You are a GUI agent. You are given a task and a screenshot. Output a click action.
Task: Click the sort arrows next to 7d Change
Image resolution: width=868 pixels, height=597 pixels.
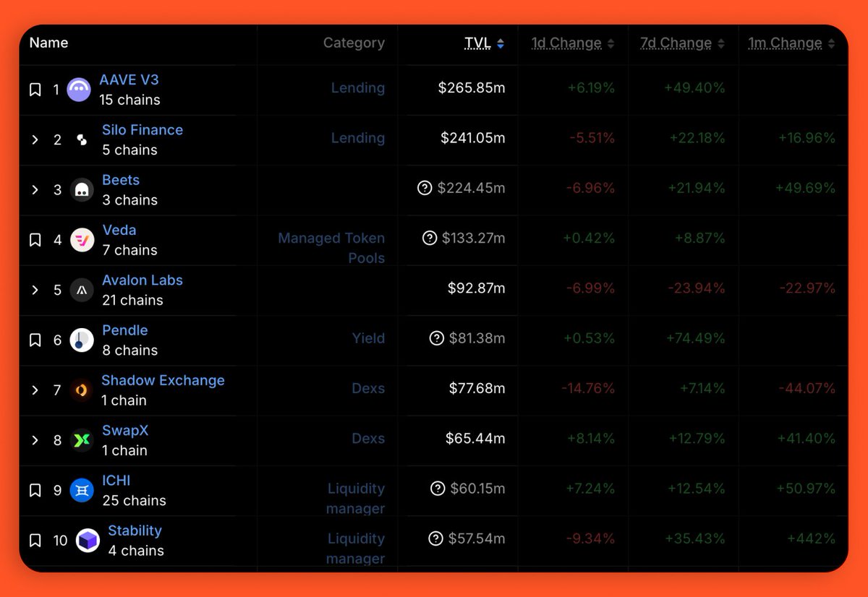click(x=720, y=44)
